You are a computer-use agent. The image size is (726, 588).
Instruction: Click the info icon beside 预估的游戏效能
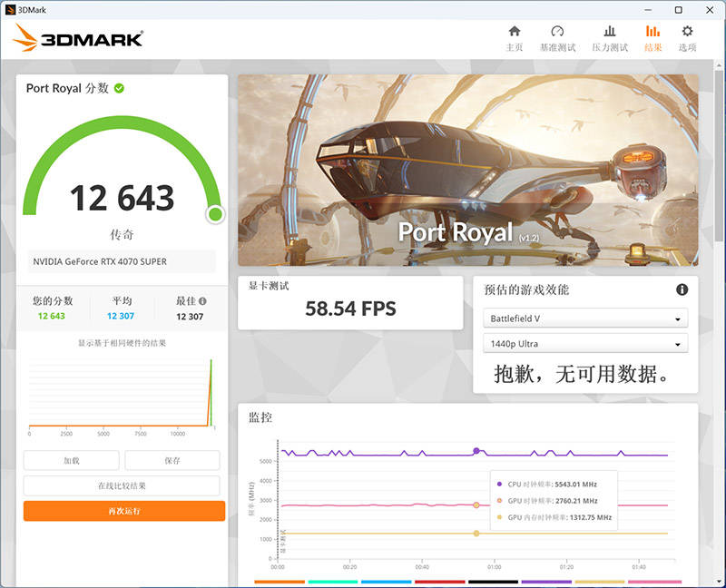[682, 289]
